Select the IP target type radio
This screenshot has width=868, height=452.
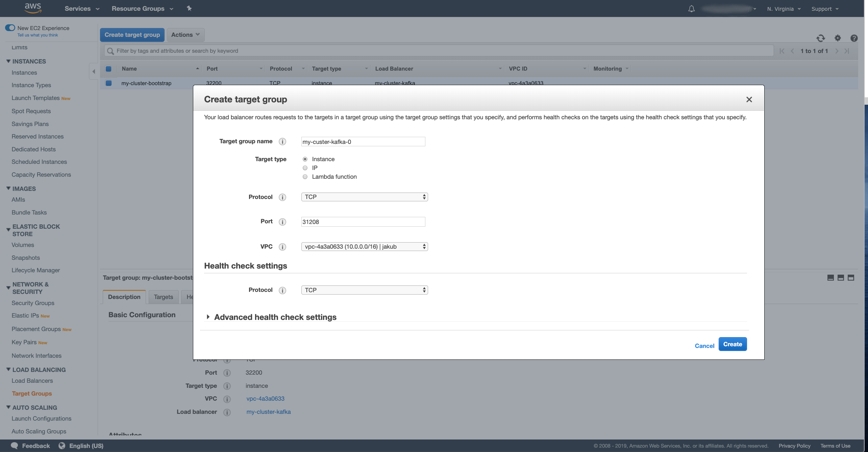(305, 168)
